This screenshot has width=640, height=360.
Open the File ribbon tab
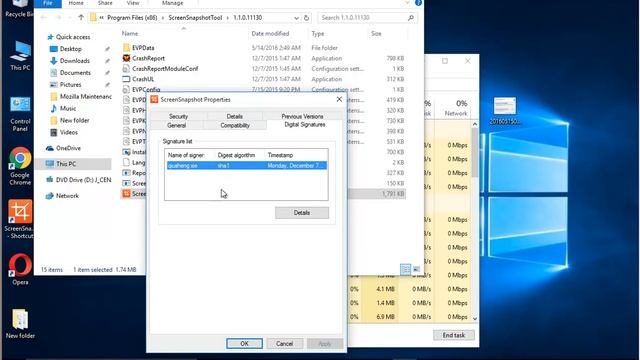click(x=48, y=3)
